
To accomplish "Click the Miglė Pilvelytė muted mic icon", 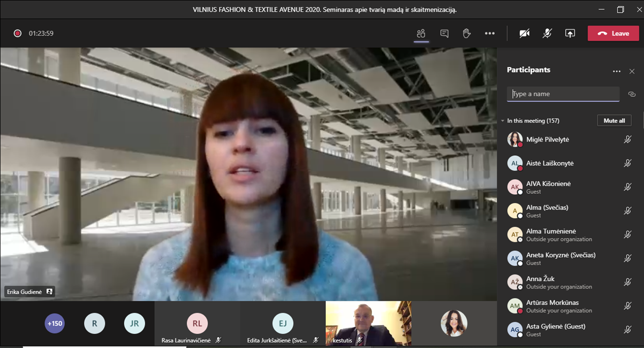I will pyautogui.click(x=628, y=140).
